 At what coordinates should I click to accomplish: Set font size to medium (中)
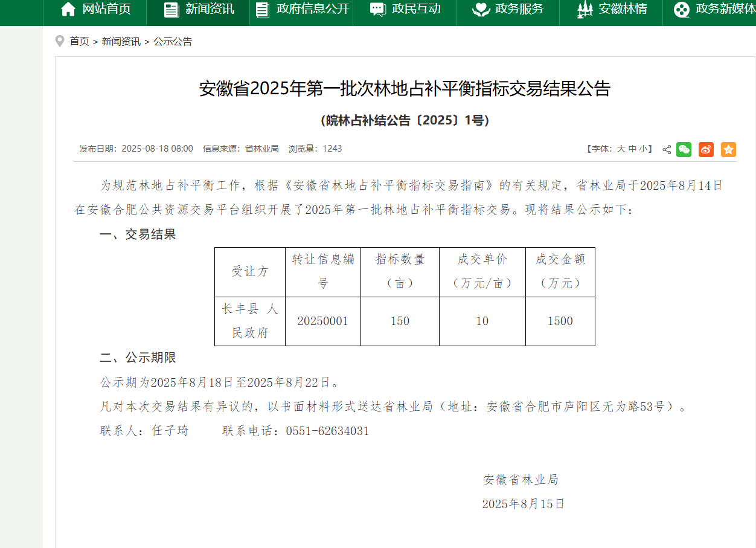pyautogui.click(x=632, y=149)
